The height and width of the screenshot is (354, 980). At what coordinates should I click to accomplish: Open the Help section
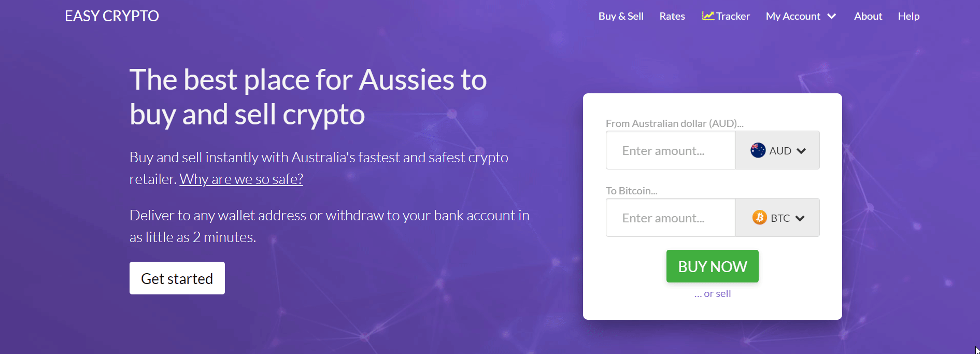[908, 16]
